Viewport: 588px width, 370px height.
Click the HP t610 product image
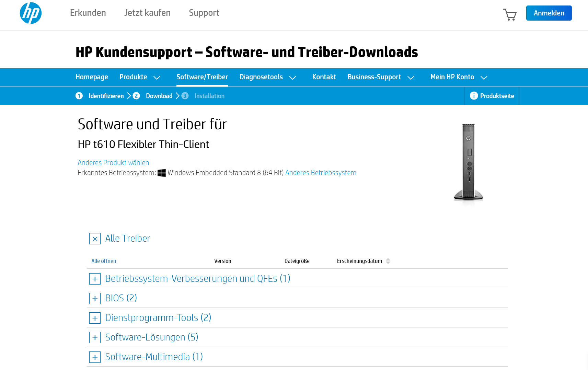[468, 161]
